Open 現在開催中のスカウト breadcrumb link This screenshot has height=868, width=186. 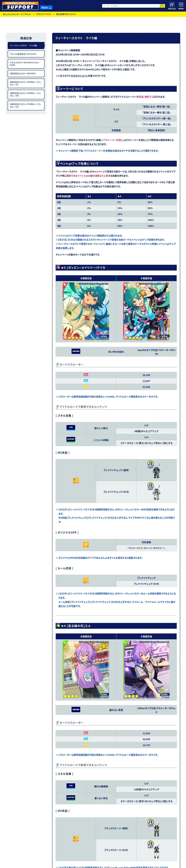click(x=66, y=14)
